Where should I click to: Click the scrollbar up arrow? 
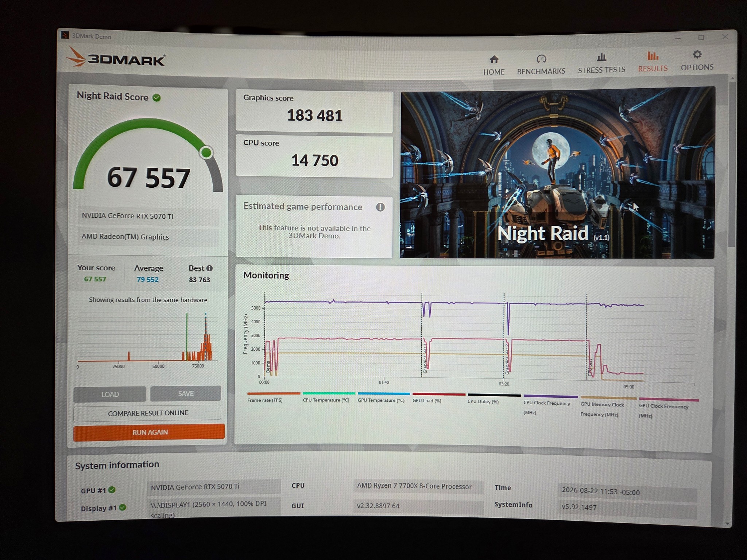coord(732,78)
